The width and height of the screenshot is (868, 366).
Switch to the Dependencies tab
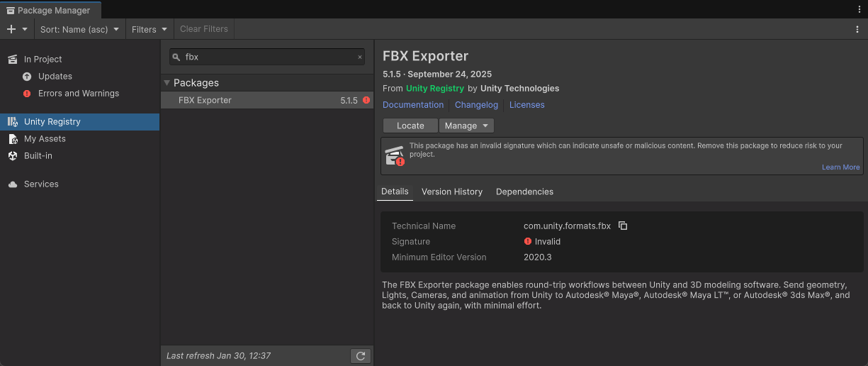point(524,192)
